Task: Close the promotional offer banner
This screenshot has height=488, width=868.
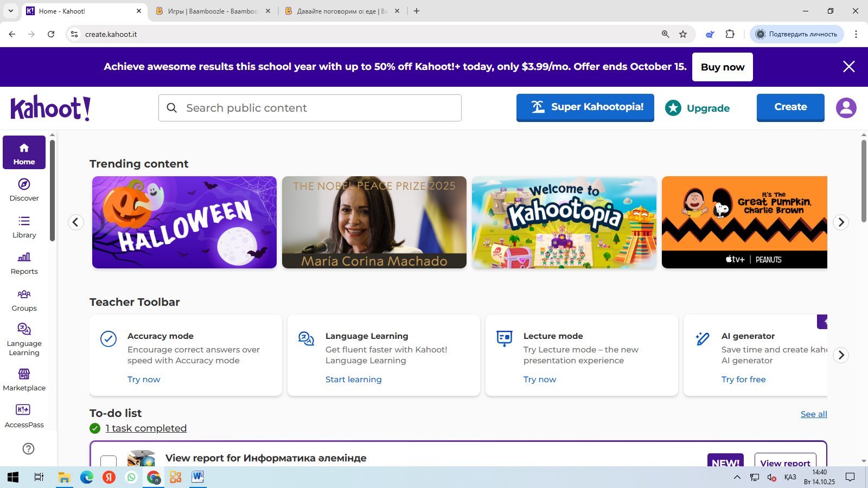Action: click(x=848, y=67)
